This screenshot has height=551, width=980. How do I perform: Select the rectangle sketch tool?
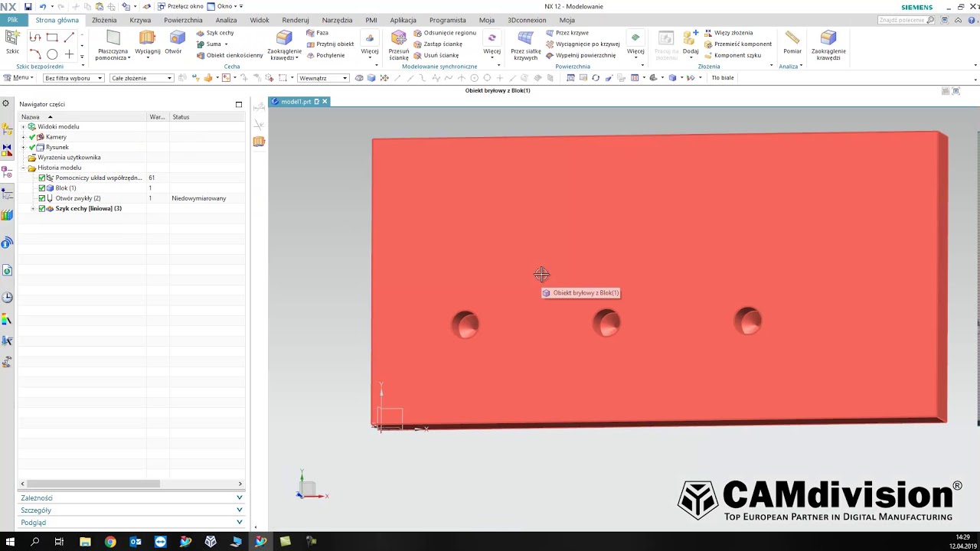tap(52, 37)
